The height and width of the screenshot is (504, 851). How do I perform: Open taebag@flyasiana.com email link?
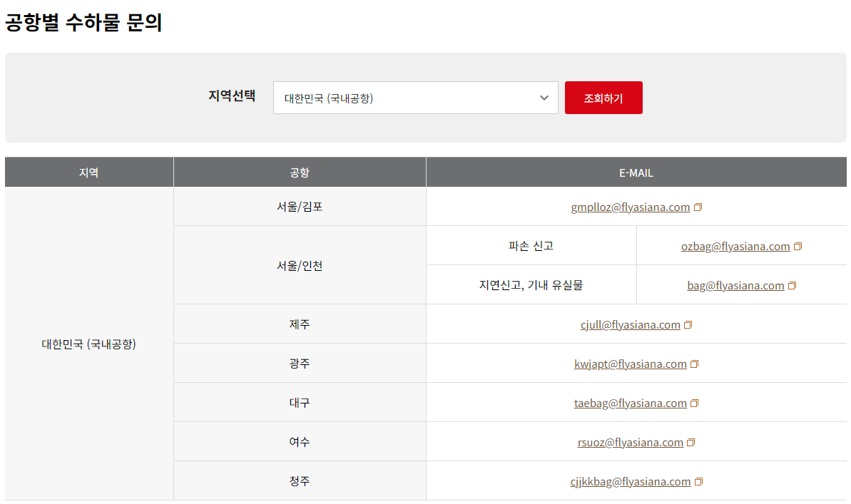coord(630,403)
